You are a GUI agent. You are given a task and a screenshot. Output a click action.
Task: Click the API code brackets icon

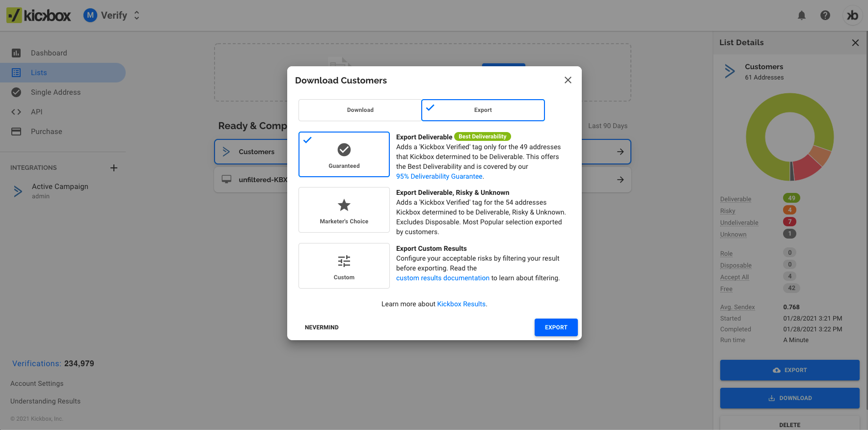coord(16,112)
